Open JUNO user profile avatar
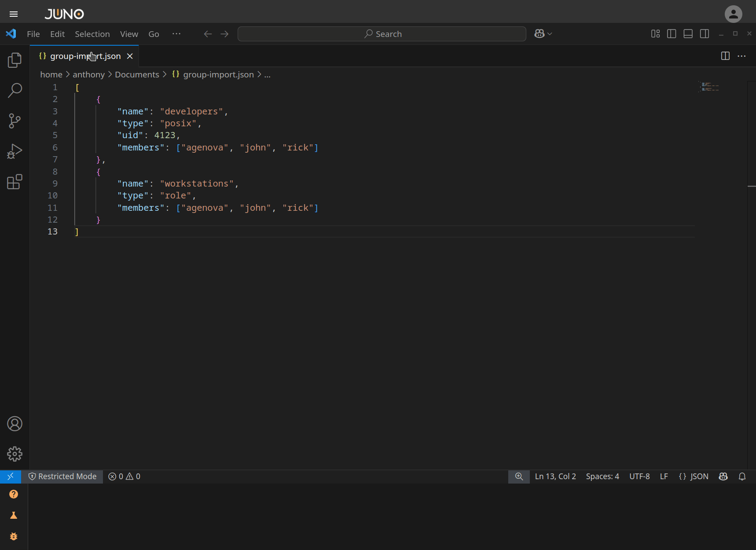The image size is (756, 550). (x=733, y=14)
